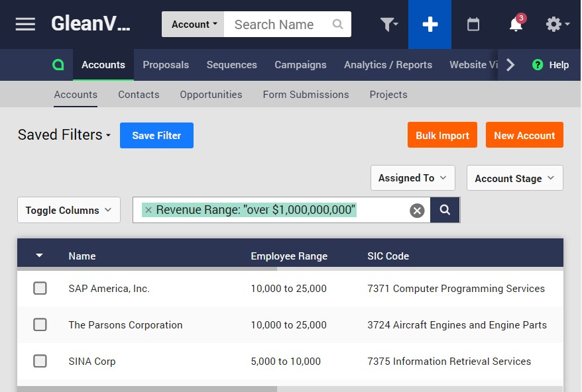Click the blue plus add button
Screen dimensions: 582x392
coord(430,24)
